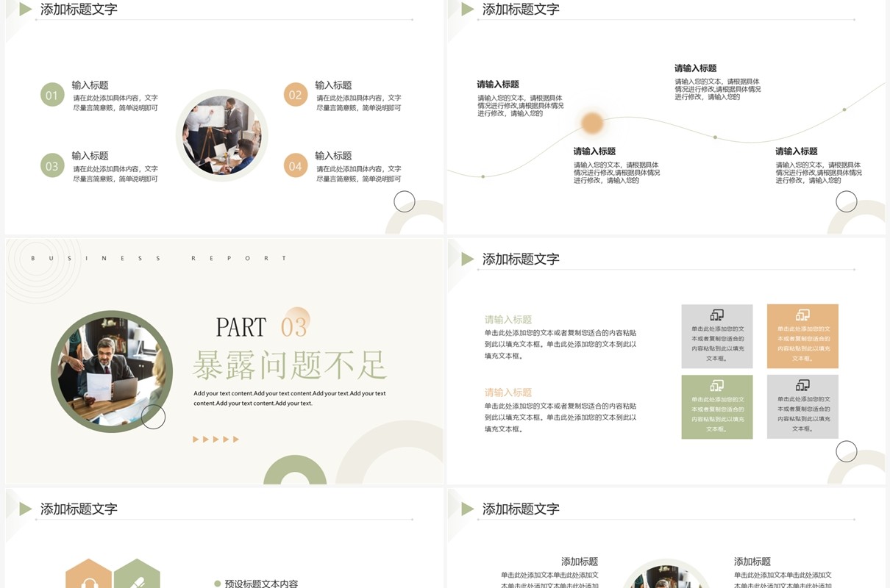The height and width of the screenshot is (588, 890).
Task: Click the body text next to circle 03
Action: pos(115,174)
